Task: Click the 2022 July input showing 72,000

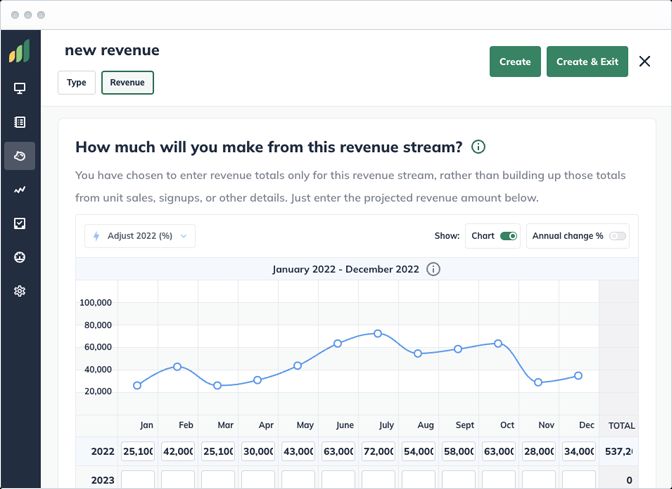Action: 378,451
